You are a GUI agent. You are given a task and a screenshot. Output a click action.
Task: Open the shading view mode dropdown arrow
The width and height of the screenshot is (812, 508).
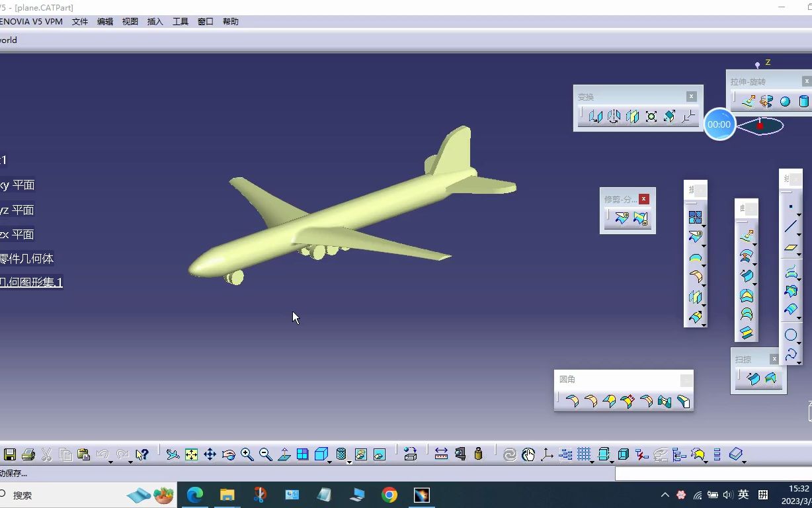pos(348,461)
